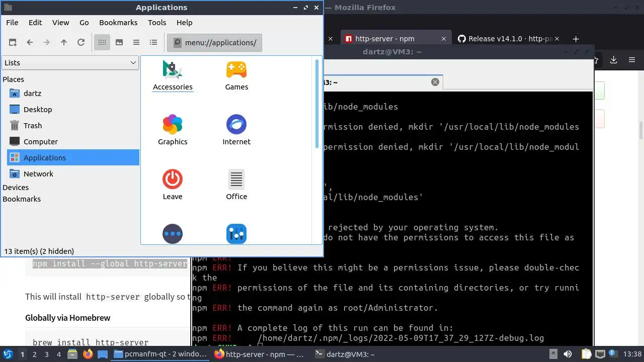Image resolution: width=644 pixels, height=362 pixels.
Task: Select Applications in Places sidebar
Action: pyautogui.click(x=73, y=157)
